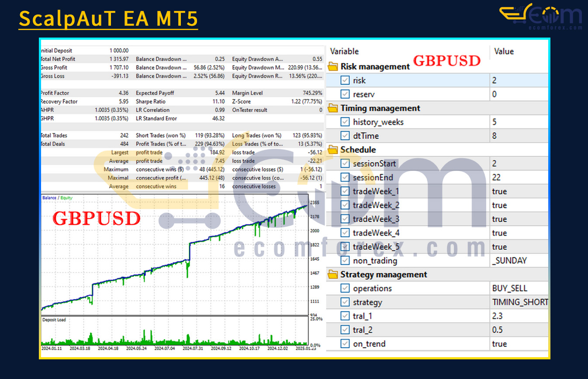Click the Total Deals value '484'

pyautogui.click(x=125, y=144)
